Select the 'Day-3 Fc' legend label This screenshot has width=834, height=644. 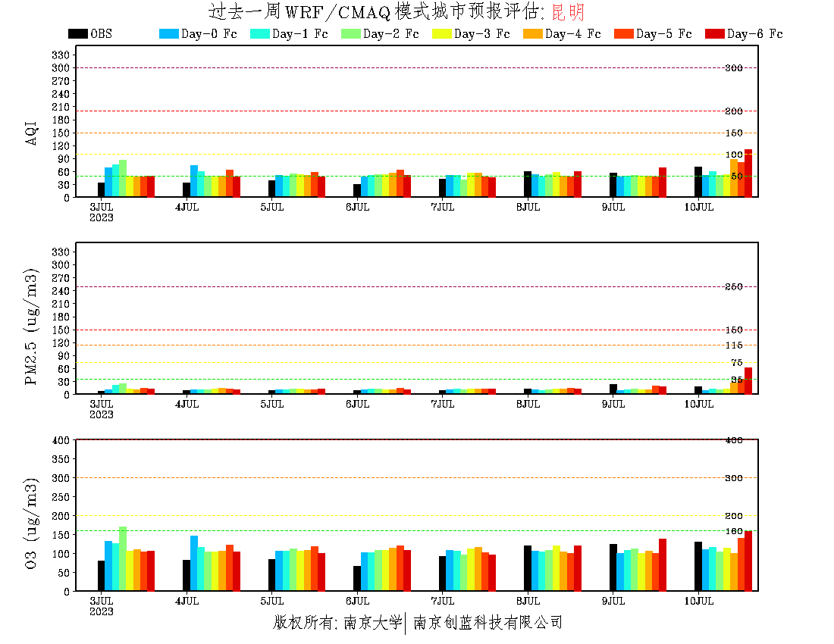[x=482, y=33]
